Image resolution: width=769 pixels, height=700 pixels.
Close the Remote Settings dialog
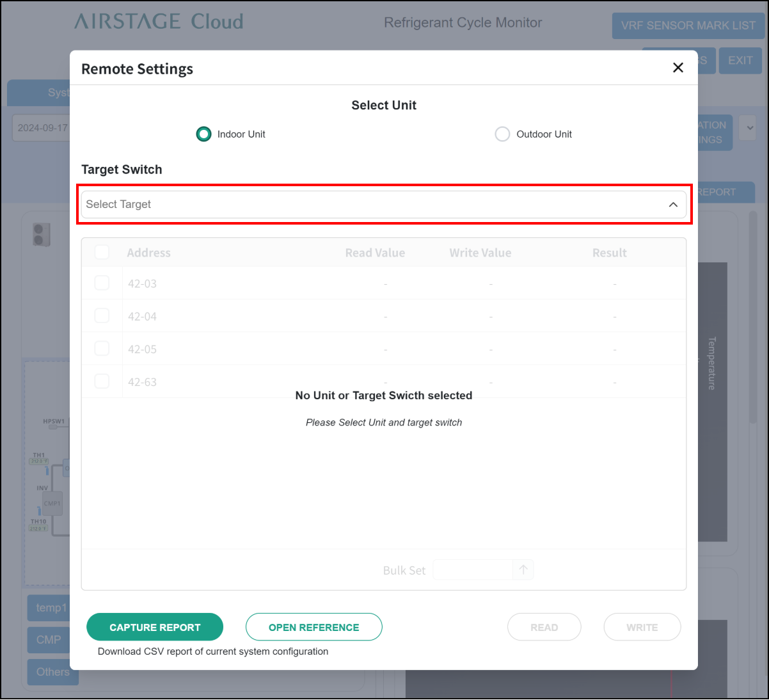click(x=678, y=68)
